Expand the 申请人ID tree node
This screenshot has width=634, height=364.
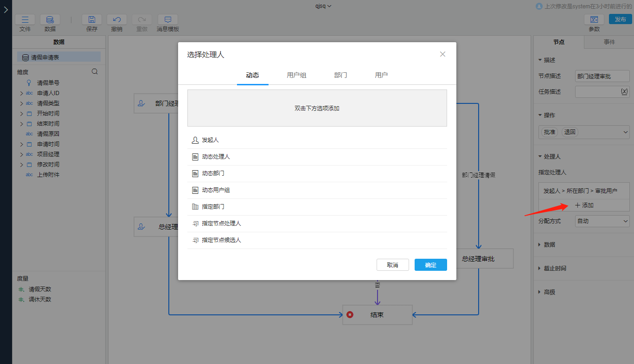pos(21,93)
